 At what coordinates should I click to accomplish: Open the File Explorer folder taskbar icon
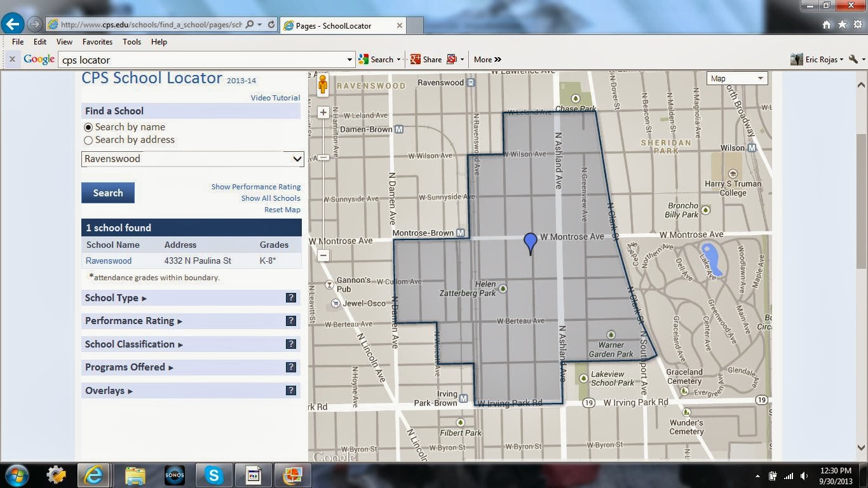(x=135, y=475)
